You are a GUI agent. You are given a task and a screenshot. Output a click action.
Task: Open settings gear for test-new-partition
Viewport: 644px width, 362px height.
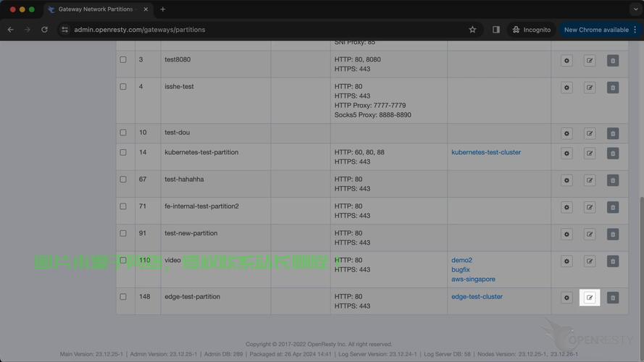coord(566,235)
